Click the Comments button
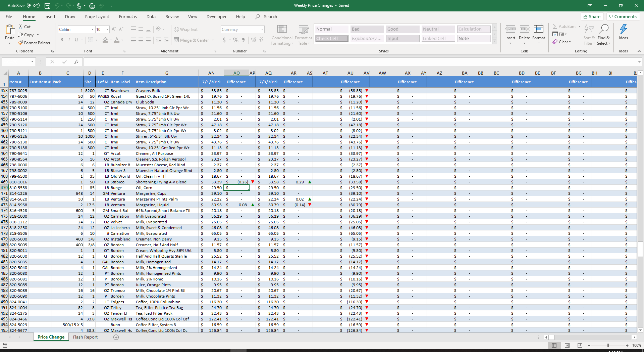The image size is (644, 352). (623, 16)
